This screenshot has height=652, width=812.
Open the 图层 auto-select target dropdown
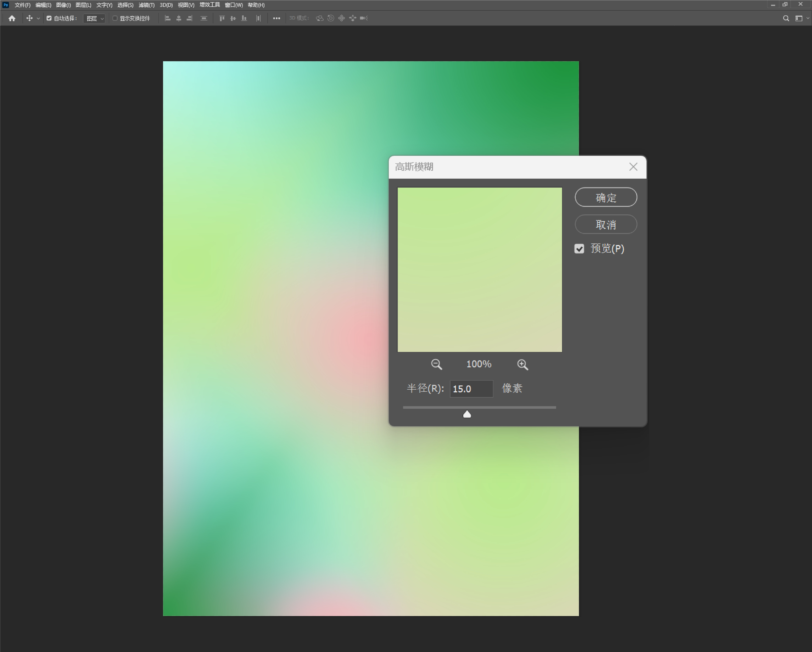point(94,18)
